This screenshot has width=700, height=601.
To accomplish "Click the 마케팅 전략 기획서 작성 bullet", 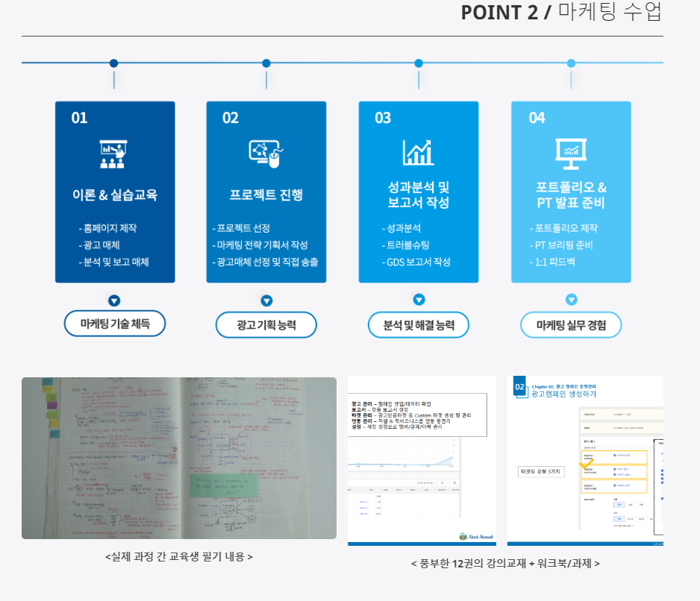I will [260, 245].
